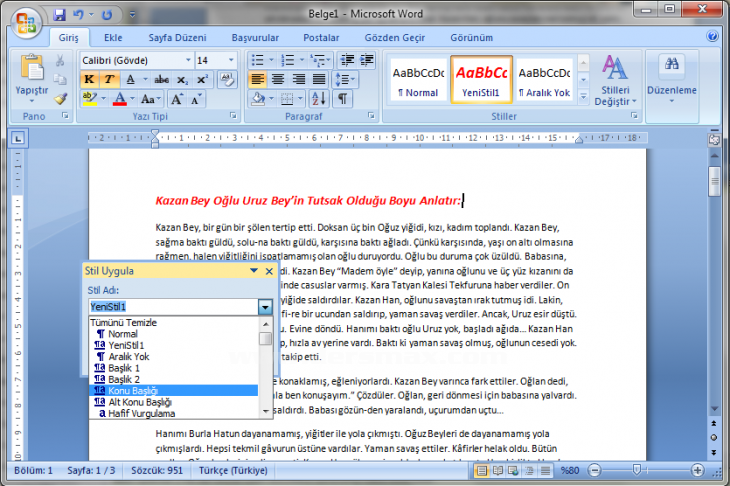Open Word help question mark
This screenshot has width=730, height=486.
click(x=712, y=36)
